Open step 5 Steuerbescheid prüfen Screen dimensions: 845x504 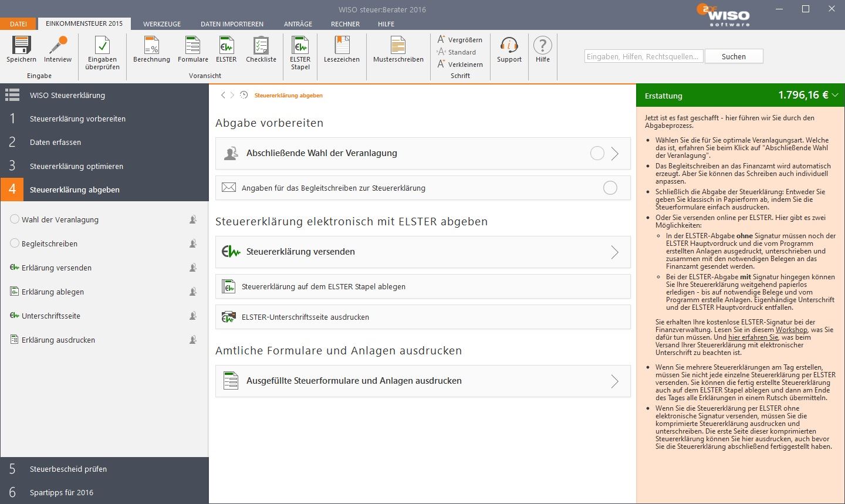tap(104, 469)
